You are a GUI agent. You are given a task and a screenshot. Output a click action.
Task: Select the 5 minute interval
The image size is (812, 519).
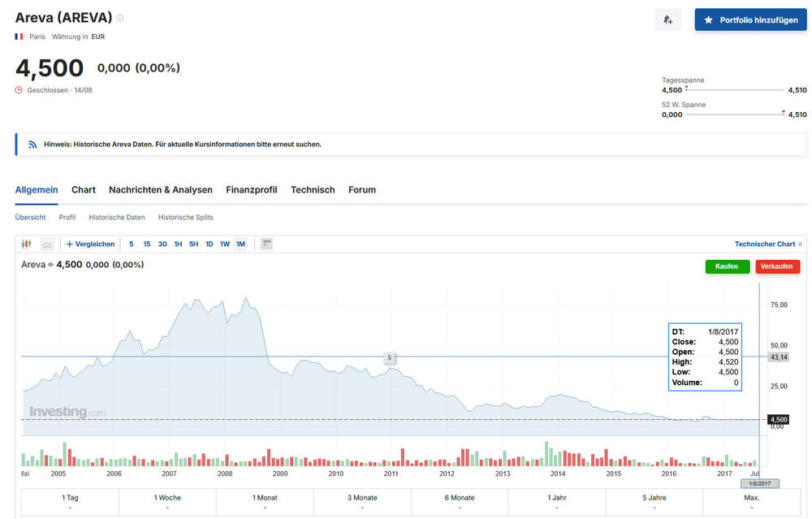coord(132,244)
